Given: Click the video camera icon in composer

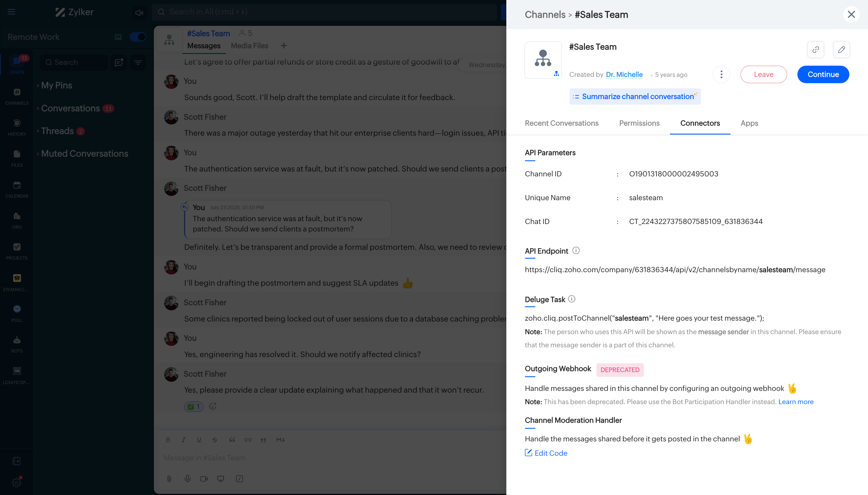Looking at the screenshot, I should click(x=204, y=479).
